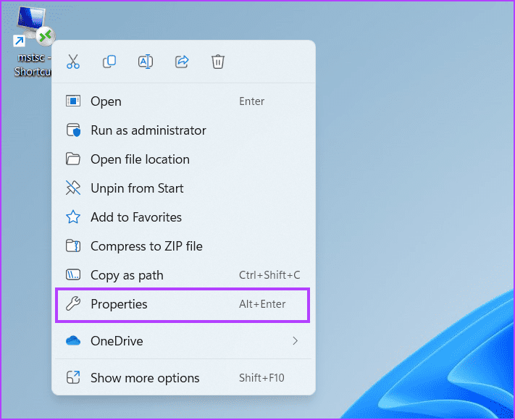
Task: Select Copy as path
Action: pyautogui.click(x=183, y=275)
